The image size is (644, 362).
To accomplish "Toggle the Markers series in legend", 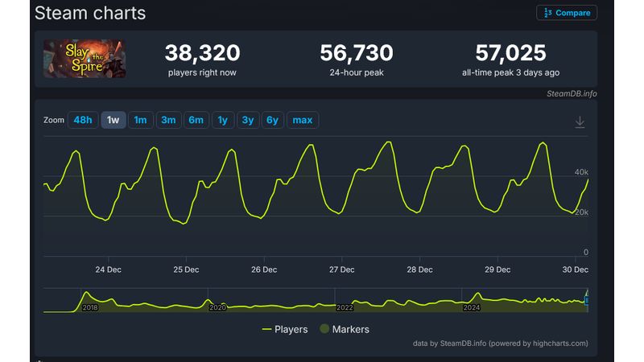I will 345,329.
